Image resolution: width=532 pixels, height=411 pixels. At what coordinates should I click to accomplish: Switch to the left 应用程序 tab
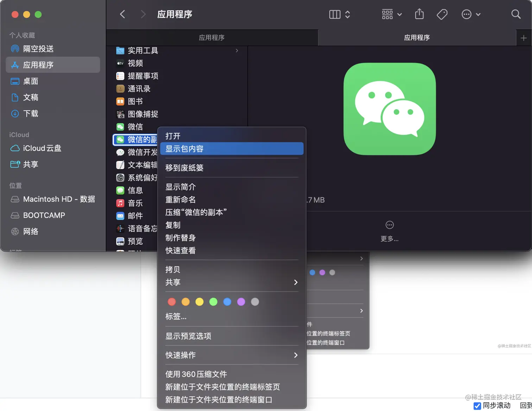(212, 38)
